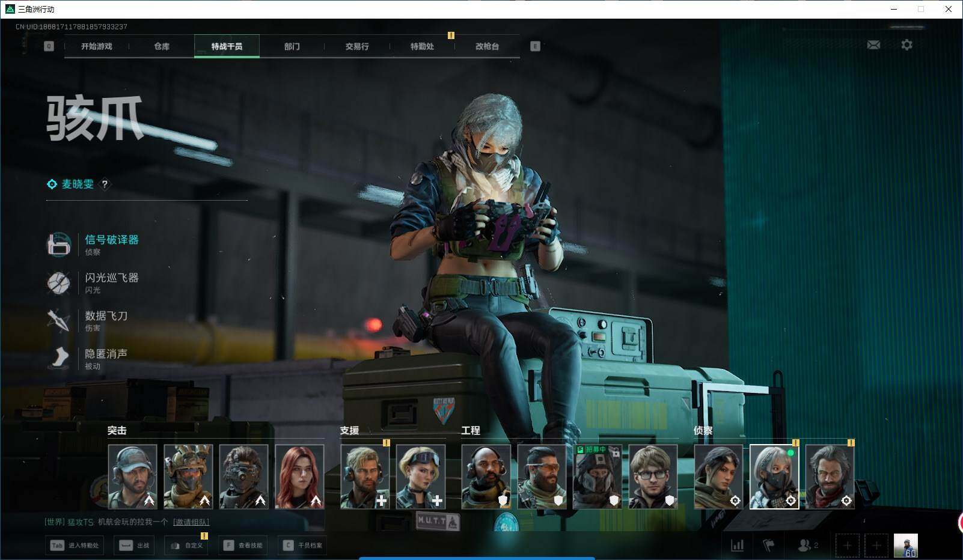Viewport: 963px width, 560px height.
Task: Switch to the 仓库 tab
Action: pos(162,46)
